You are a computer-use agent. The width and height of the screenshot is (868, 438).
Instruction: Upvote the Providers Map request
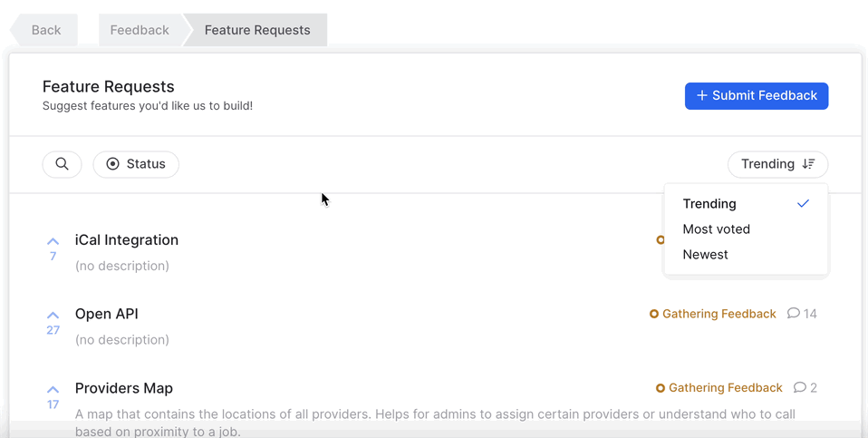coord(53,390)
